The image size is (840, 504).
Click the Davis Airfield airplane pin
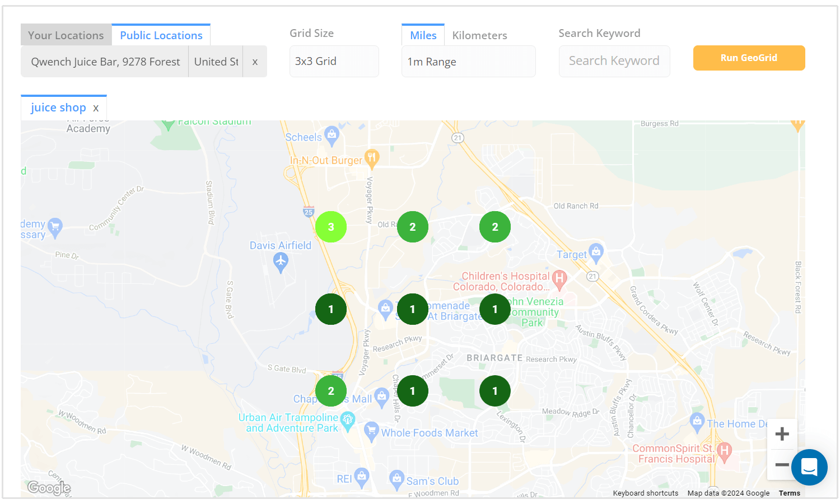(281, 262)
